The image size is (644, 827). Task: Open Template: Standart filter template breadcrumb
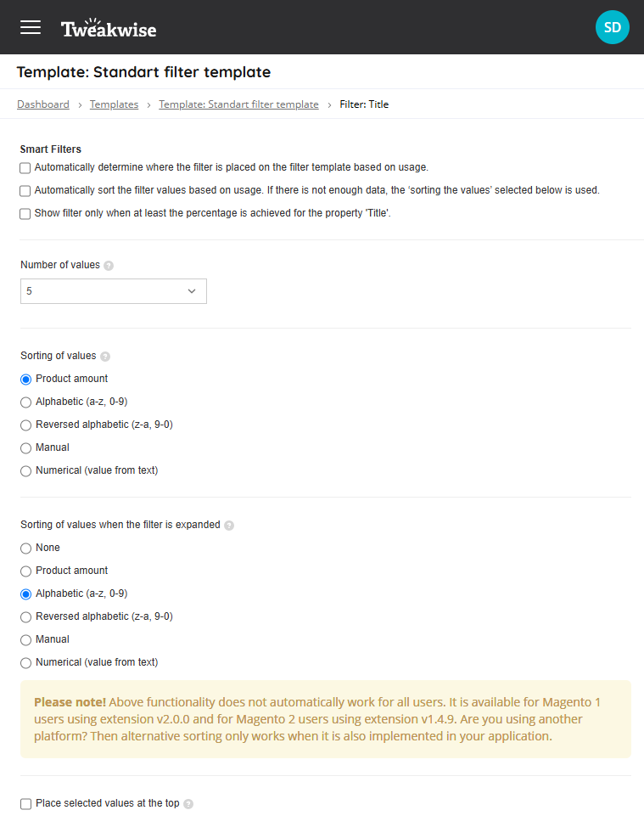tap(238, 104)
